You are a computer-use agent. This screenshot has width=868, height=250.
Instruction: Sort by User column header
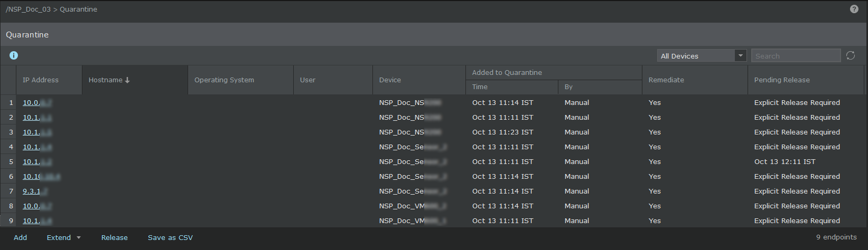coord(307,80)
